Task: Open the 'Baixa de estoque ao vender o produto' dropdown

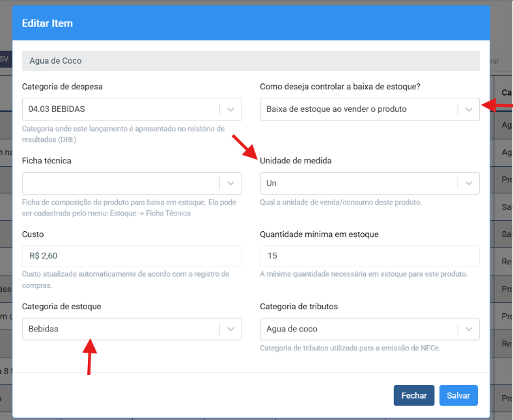Action: tap(370, 109)
